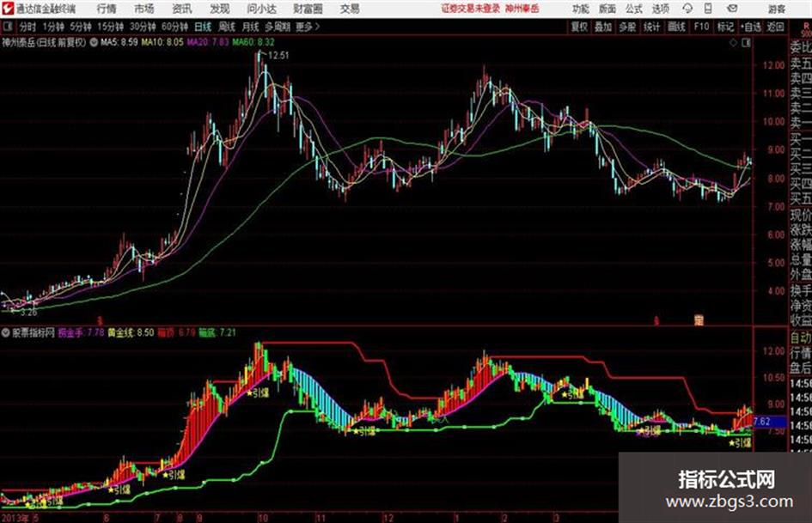Viewport: 812px width, 523px height.
Task: Click the MA10: 8.05 indicator label
Action: pos(162,42)
